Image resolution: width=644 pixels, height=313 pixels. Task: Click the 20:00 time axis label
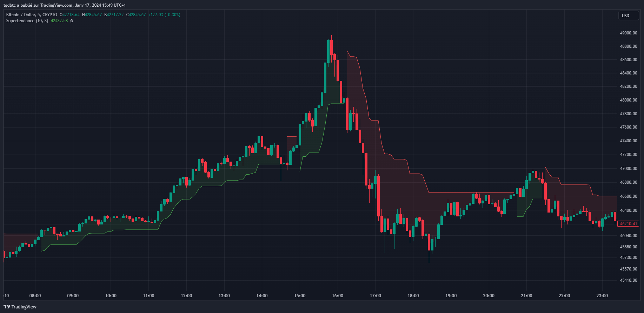pyautogui.click(x=489, y=296)
